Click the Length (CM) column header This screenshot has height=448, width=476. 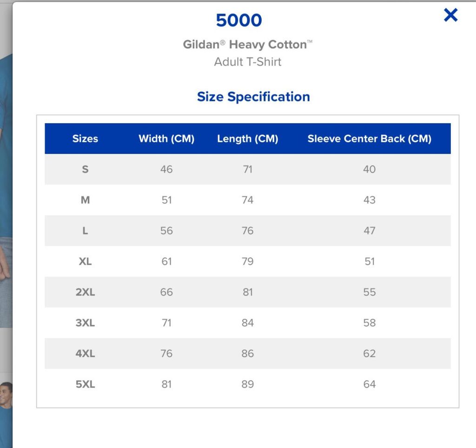pyautogui.click(x=247, y=139)
